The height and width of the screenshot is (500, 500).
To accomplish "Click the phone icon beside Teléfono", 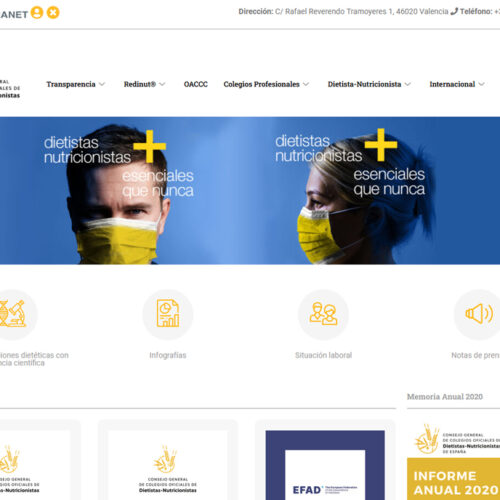I will (x=454, y=11).
